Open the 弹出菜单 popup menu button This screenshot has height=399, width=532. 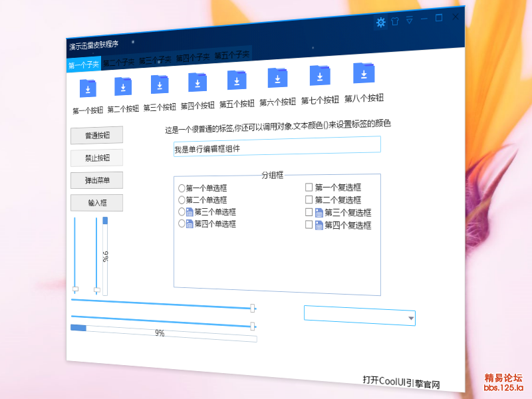tap(96, 180)
